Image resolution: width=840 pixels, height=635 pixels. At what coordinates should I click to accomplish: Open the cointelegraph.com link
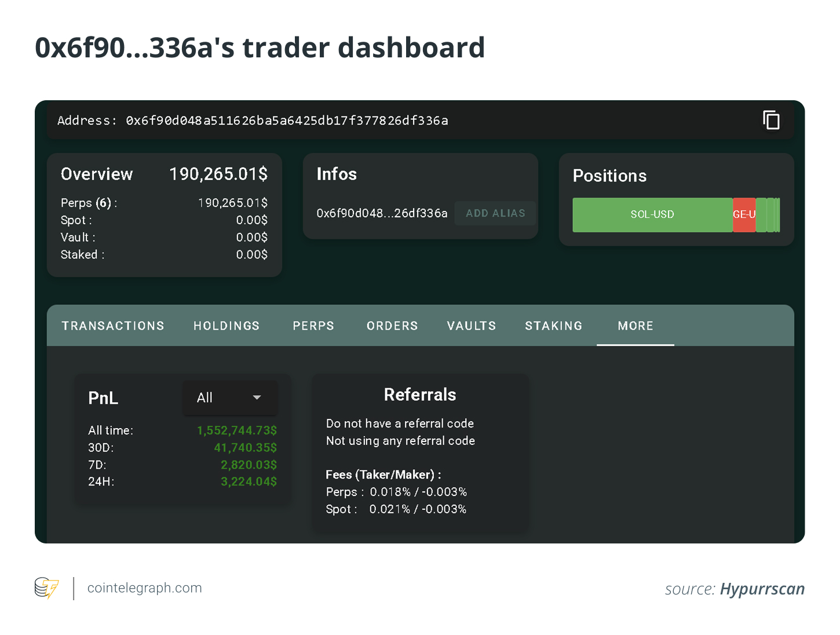(x=144, y=589)
